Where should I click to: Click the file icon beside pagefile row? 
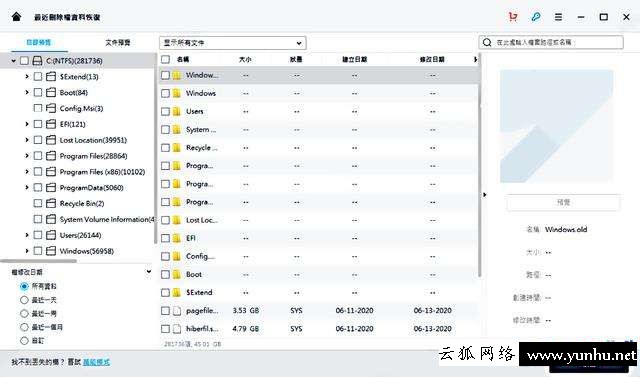pos(177,311)
